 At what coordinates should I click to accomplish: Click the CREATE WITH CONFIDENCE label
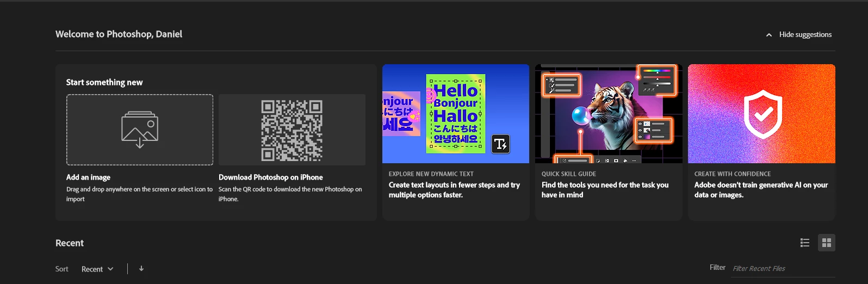click(x=733, y=174)
